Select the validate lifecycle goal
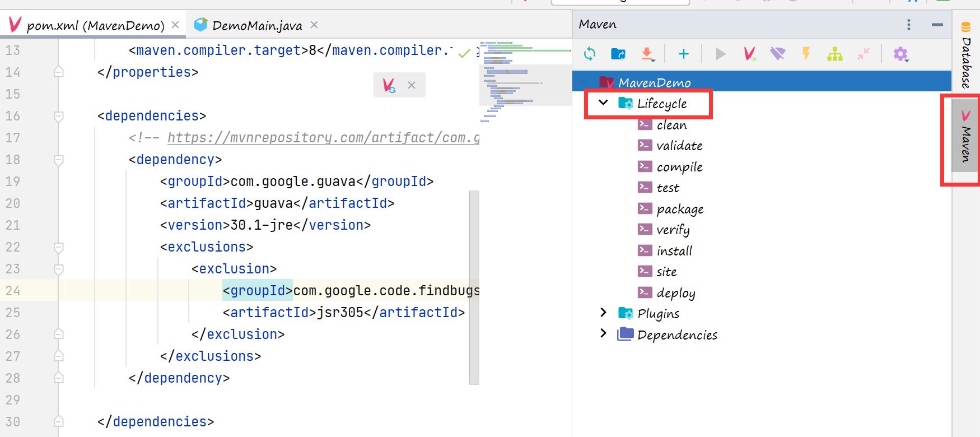The width and height of the screenshot is (980, 437). 679,146
